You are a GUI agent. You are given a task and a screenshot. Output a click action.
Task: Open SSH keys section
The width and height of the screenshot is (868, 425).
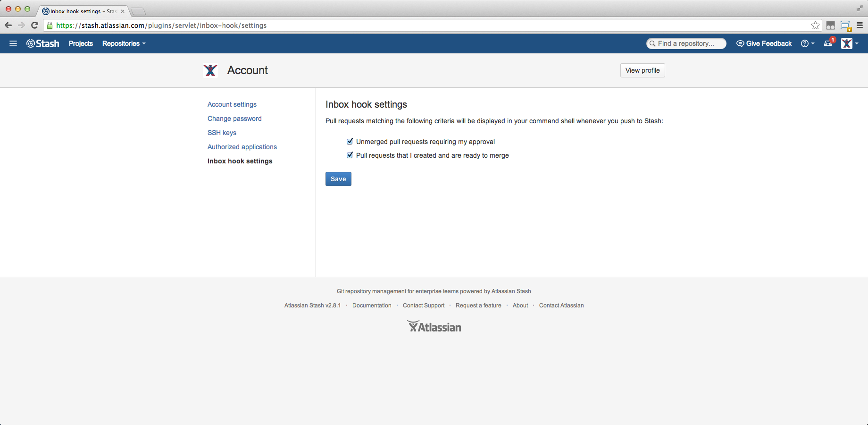click(222, 133)
